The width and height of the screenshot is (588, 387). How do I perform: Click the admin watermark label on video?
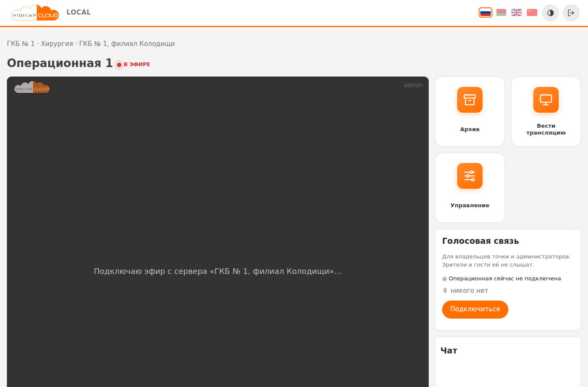coord(413,85)
